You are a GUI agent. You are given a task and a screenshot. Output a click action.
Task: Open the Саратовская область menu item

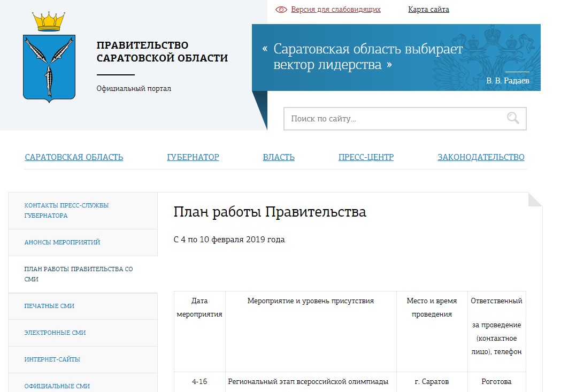74,157
